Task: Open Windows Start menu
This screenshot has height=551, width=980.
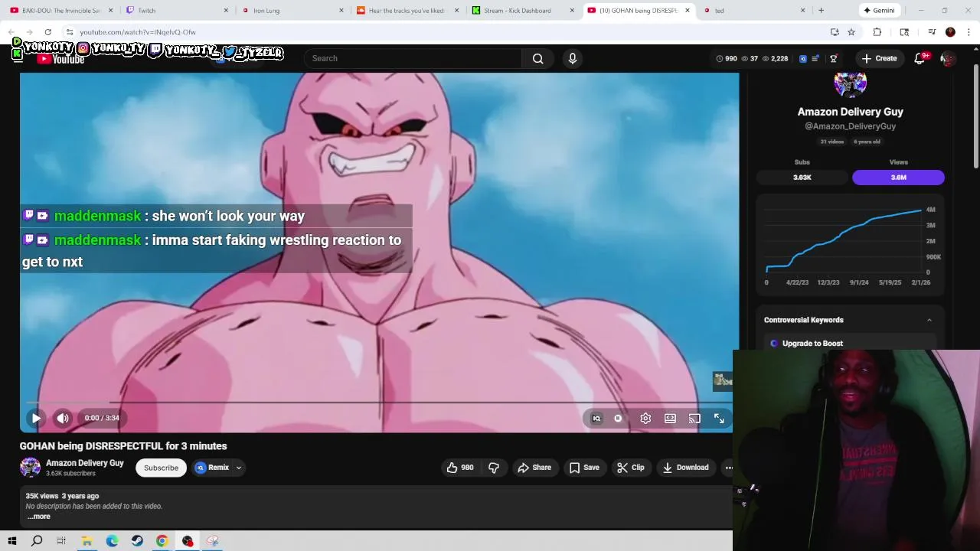Action: click(12, 541)
